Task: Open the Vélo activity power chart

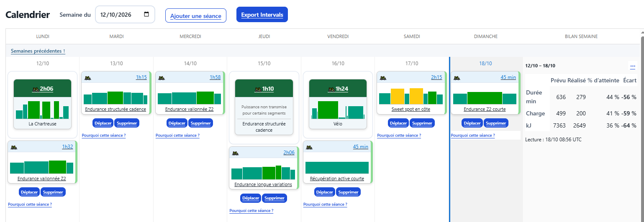Action: point(338,109)
